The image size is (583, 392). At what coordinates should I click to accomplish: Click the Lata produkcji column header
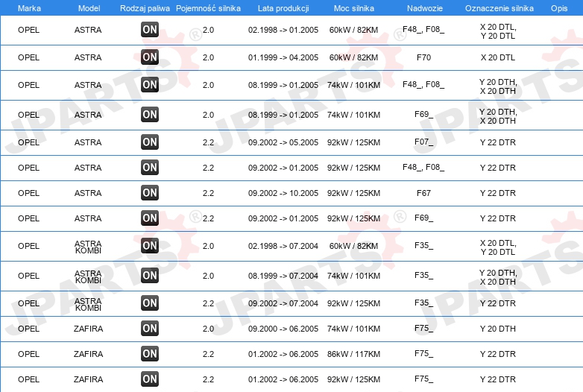[283, 8]
